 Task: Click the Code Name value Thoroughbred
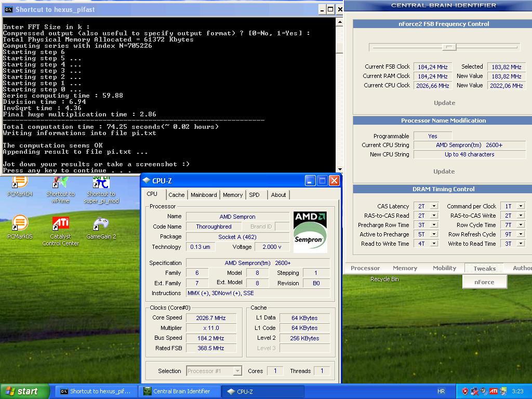pos(214,227)
